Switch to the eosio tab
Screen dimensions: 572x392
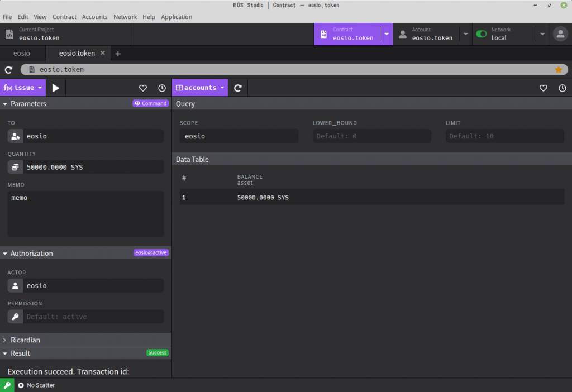pos(22,53)
